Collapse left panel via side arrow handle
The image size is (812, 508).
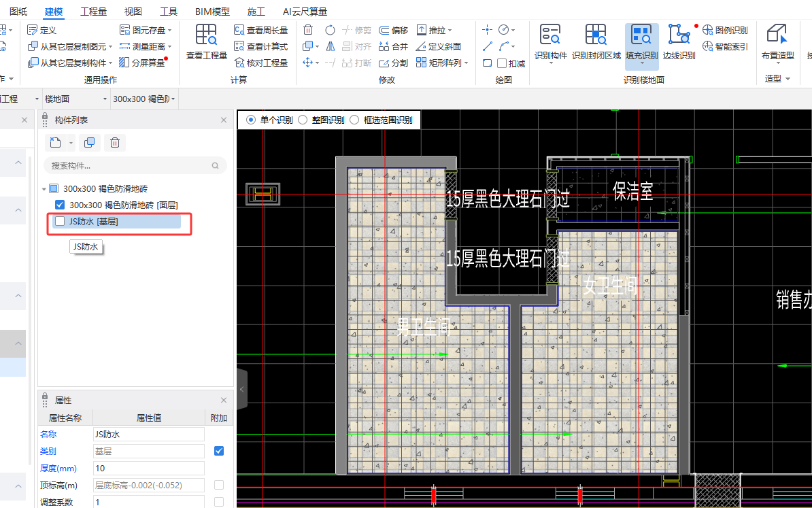(242, 389)
